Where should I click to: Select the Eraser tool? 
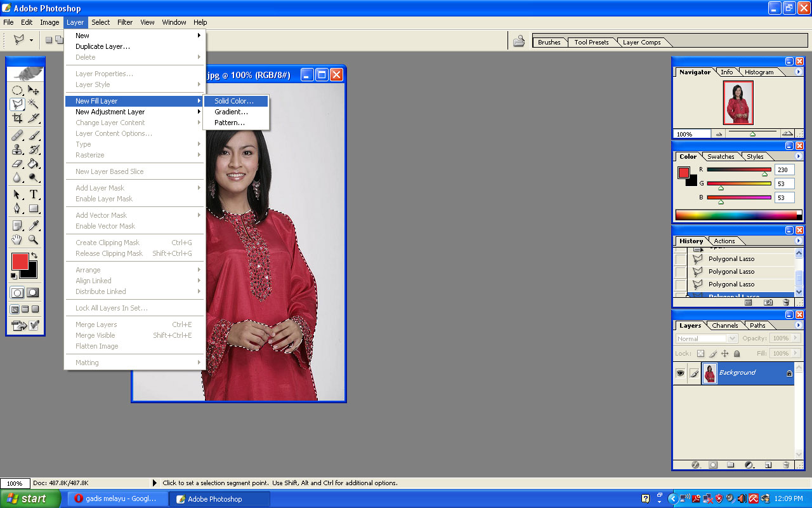(17, 163)
